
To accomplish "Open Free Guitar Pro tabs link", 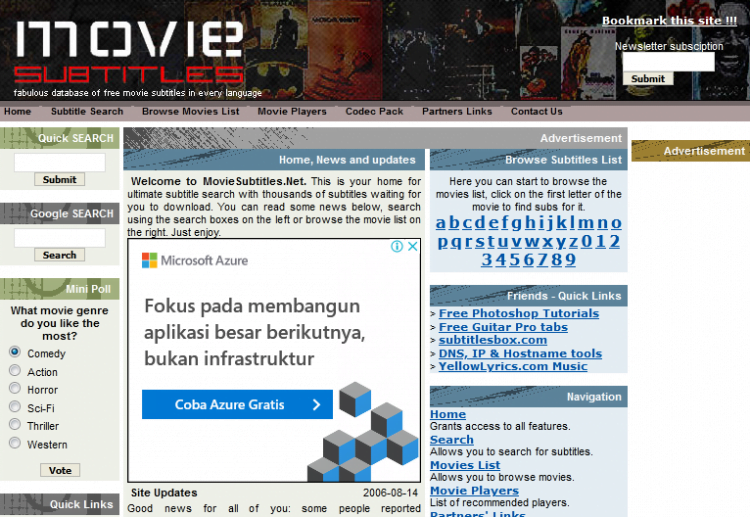I will (503, 327).
